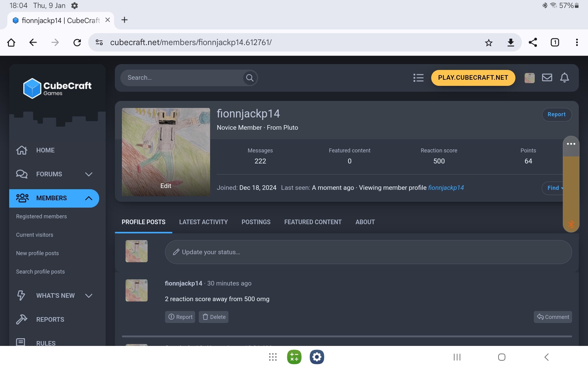
Task: Switch to LATEST ACTIVITY tab
Action: [x=203, y=222]
